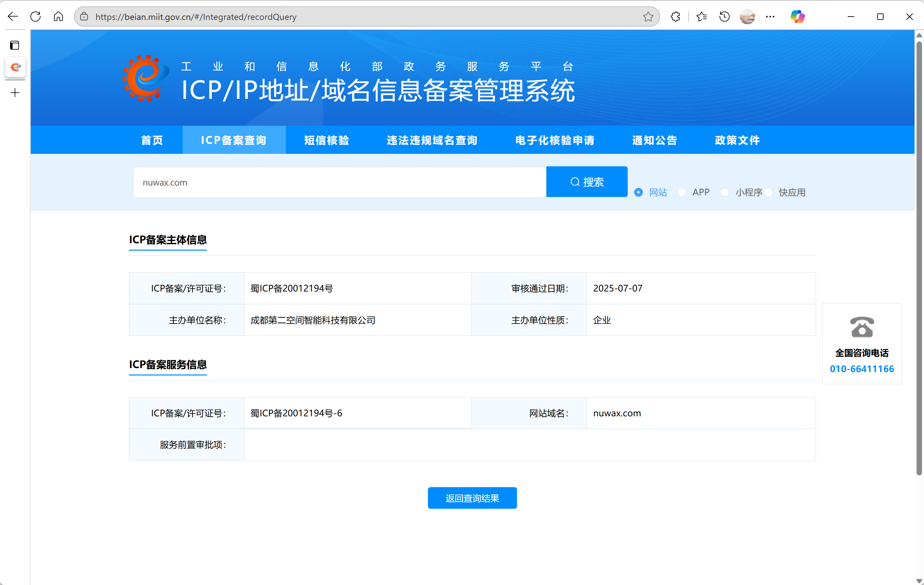Select the 网站 radio option
This screenshot has height=585, width=924.
(638, 192)
